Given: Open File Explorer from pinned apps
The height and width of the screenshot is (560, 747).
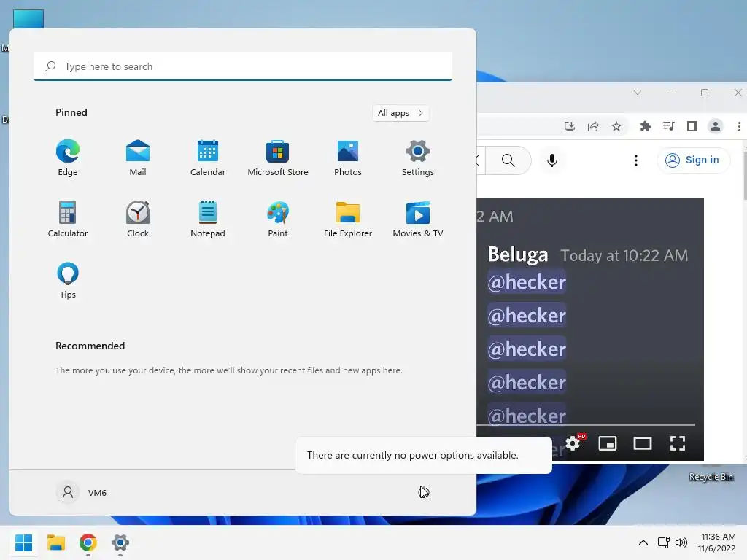Looking at the screenshot, I should click(348, 219).
